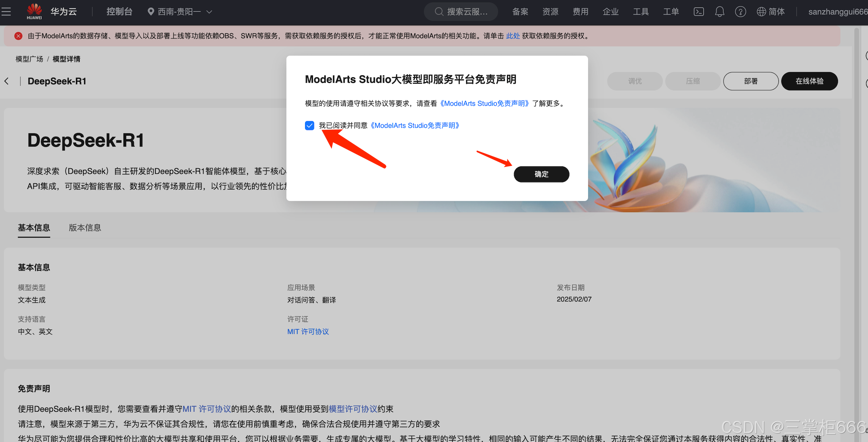
Task: Open the sanzhanggui666 account menu
Action: [x=837, y=12]
